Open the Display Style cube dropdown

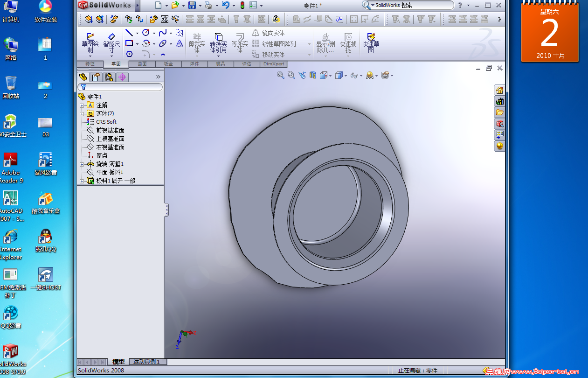pyautogui.click(x=341, y=75)
